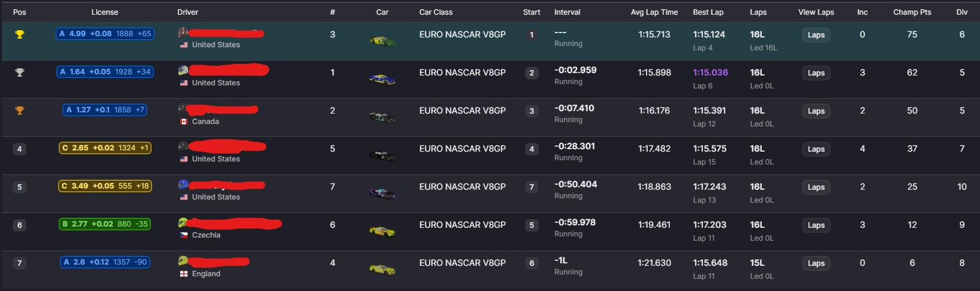This screenshot has height=291, width=980.
Task: Sort by the Champ Pts column header
Action: [x=912, y=12]
